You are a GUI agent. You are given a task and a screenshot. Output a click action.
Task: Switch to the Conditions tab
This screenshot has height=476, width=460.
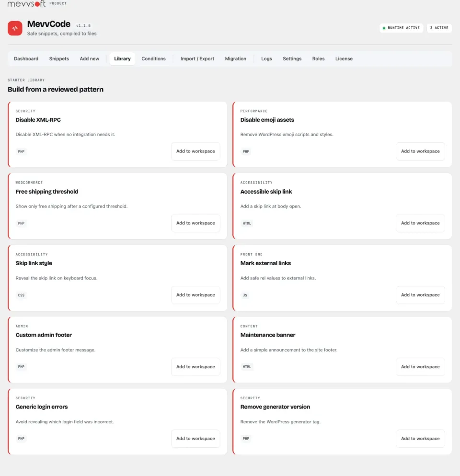tap(153, 58)
